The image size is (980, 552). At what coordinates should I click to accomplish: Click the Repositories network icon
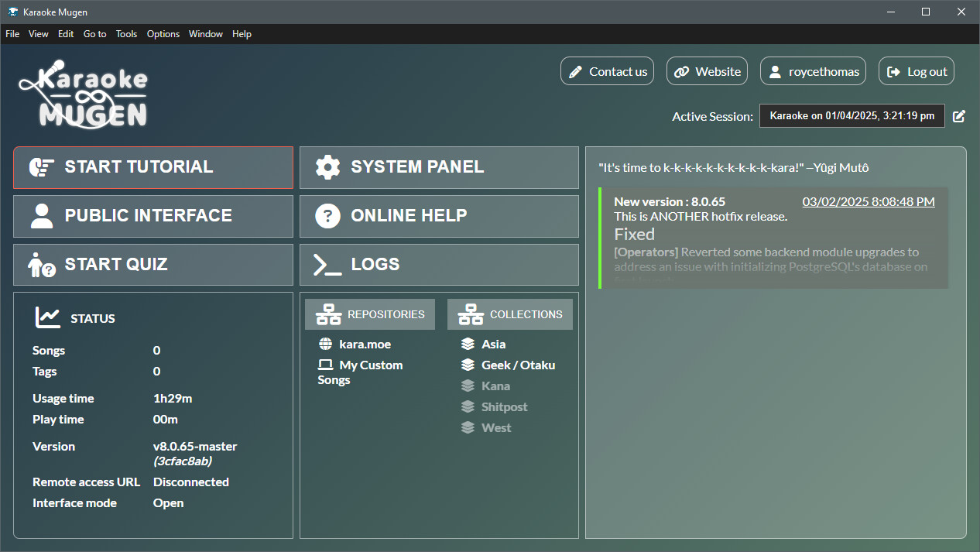[x=329, y=314]
